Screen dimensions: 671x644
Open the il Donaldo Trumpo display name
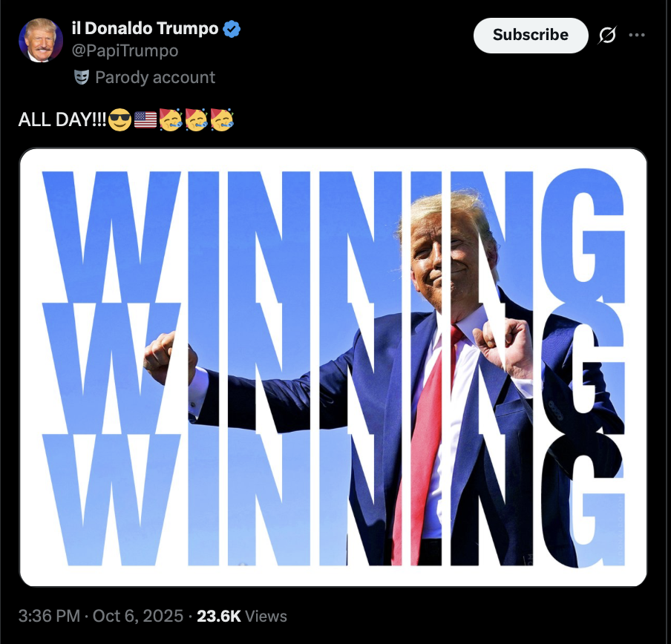(145, 29)
